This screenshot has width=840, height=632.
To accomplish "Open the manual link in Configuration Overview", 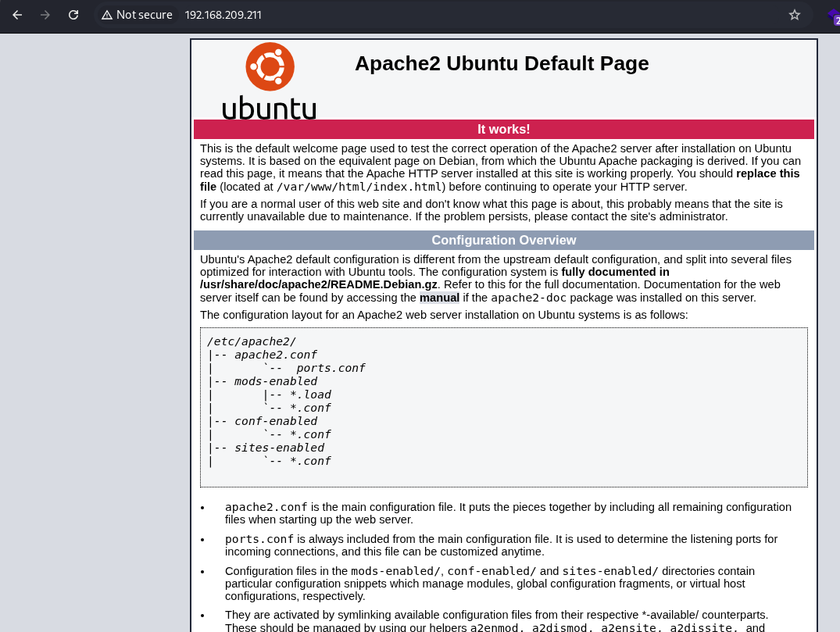I will (439, 298).
